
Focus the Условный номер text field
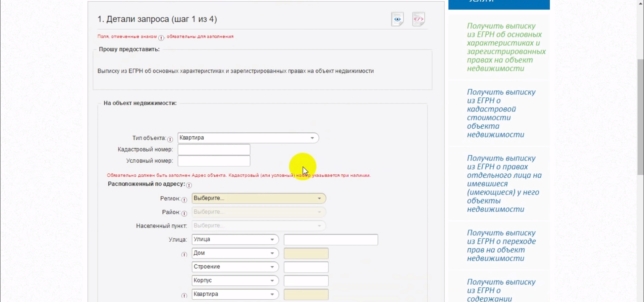[x=214, y=161]
